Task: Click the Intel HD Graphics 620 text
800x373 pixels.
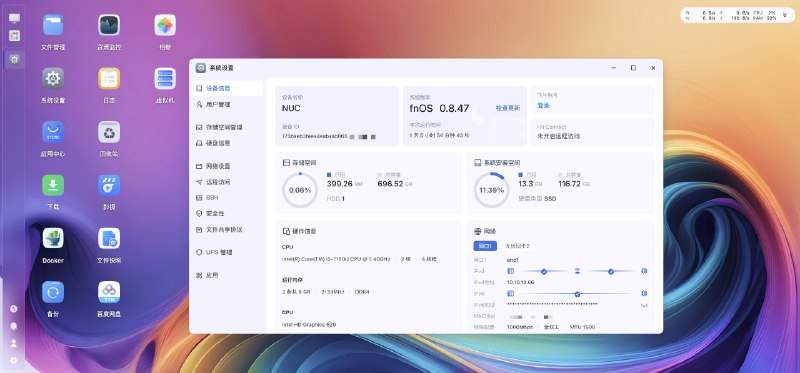Action: click(x=309, y=325)
